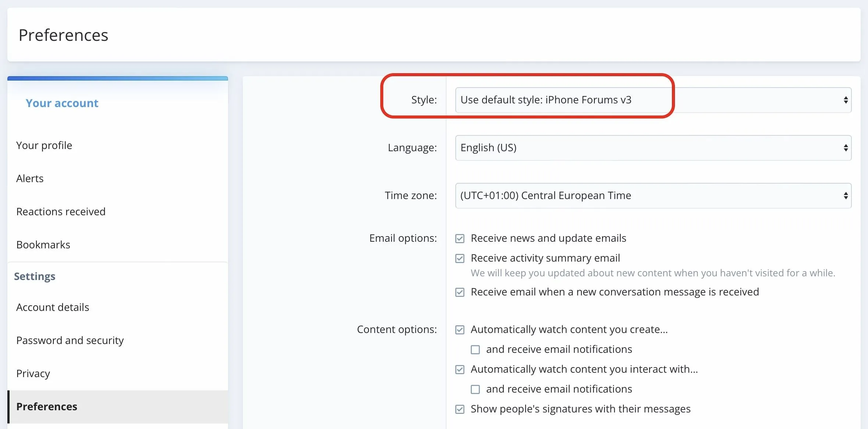Open the Time zone dropdown
The height and width of the screenshot is (429, 868).
653,196
